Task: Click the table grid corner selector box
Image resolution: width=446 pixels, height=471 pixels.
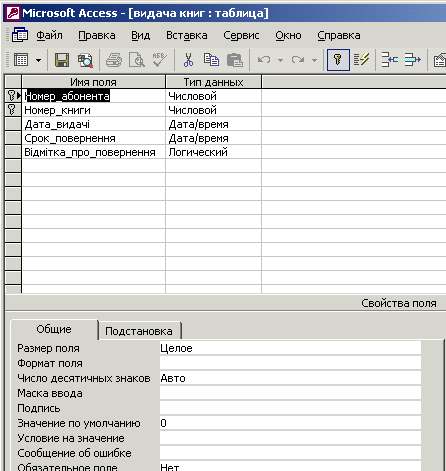Action: tap(13, 82)
